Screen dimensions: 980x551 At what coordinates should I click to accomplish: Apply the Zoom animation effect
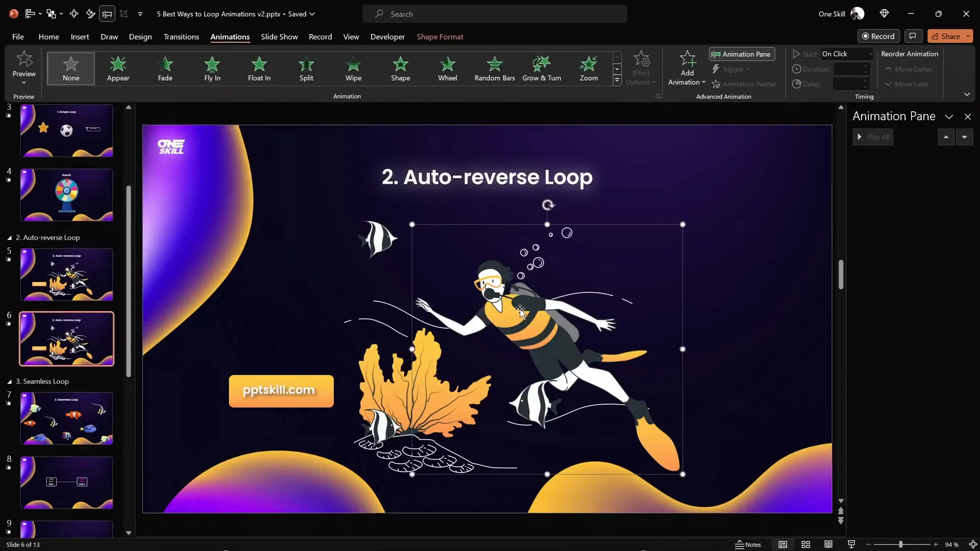(x=589, y=68)
